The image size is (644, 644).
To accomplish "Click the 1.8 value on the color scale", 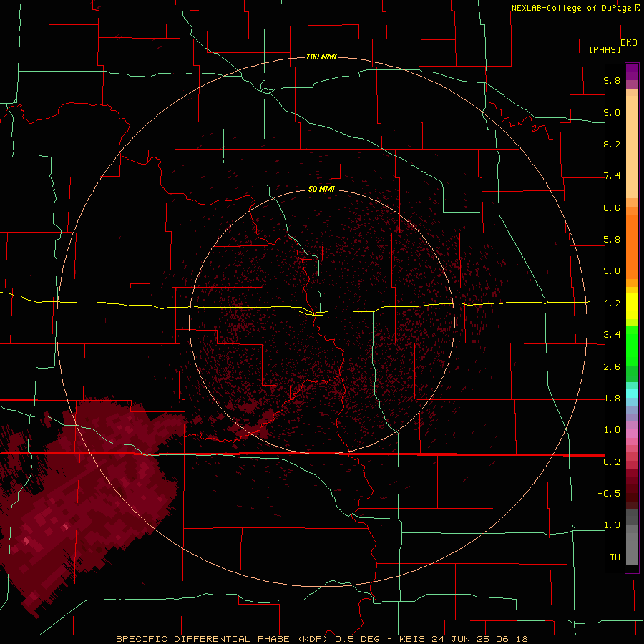I will (x=612, y=399).
